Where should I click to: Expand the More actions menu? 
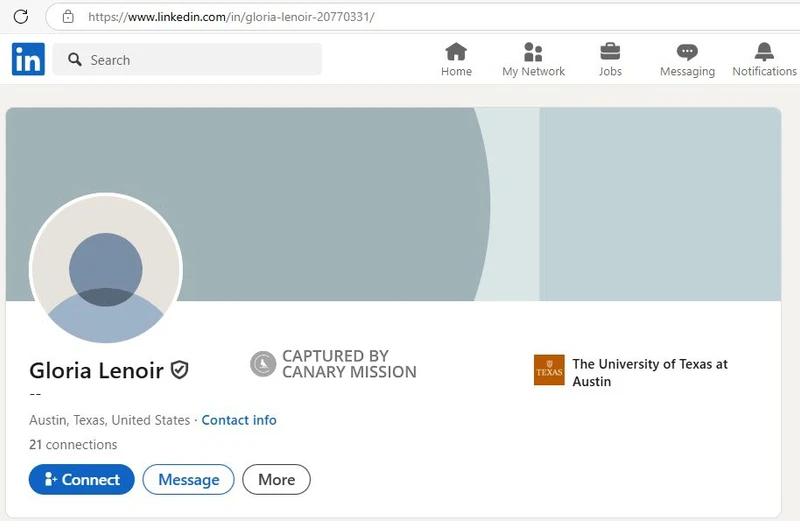pos(276,480)
